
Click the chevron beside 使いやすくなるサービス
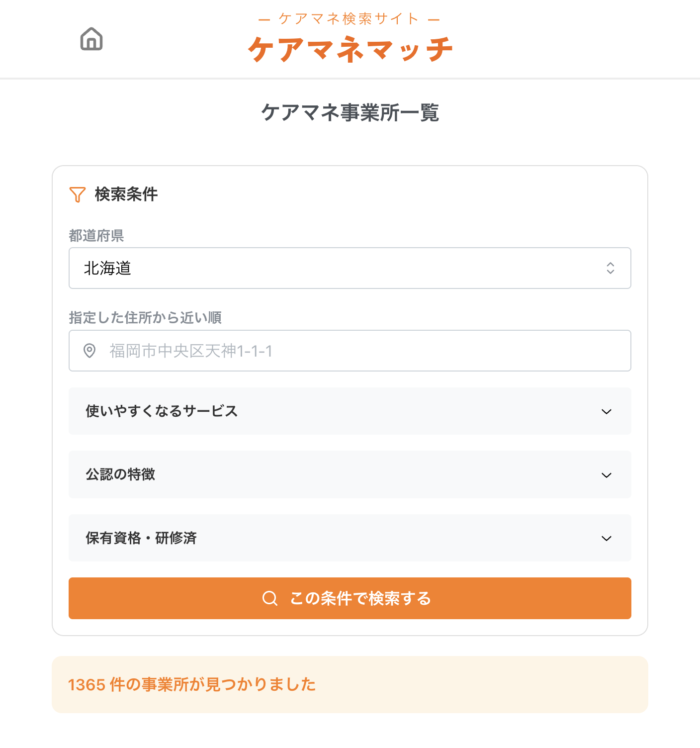[x=606, y=412]
